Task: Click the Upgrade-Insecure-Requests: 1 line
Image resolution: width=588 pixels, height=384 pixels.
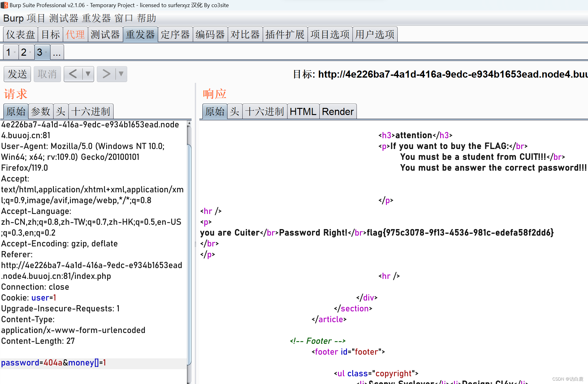Action: tap(60, 309)
